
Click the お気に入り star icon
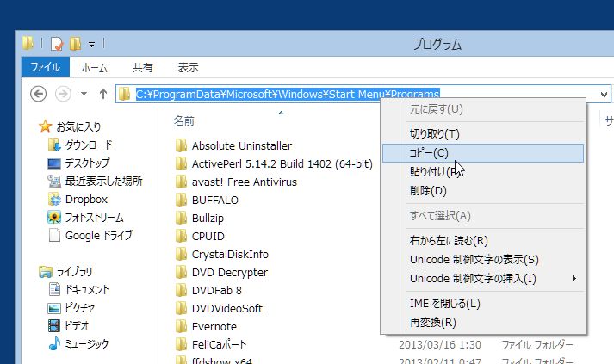(46, 126)
